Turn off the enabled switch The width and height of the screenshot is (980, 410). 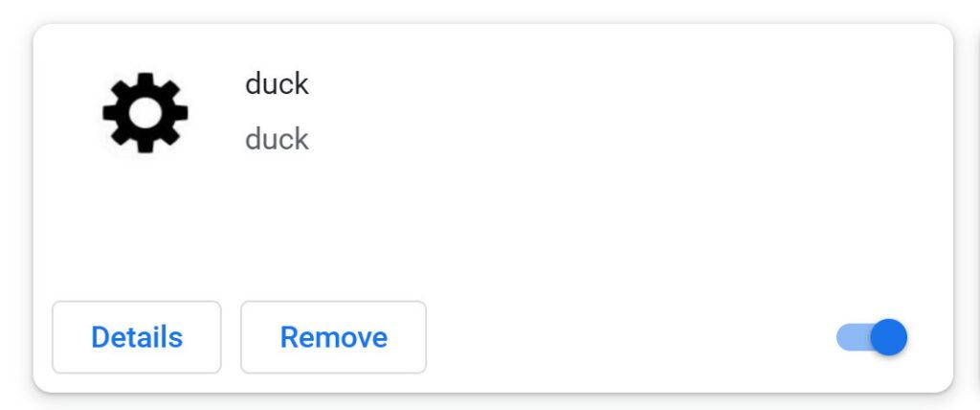[872, 337]
